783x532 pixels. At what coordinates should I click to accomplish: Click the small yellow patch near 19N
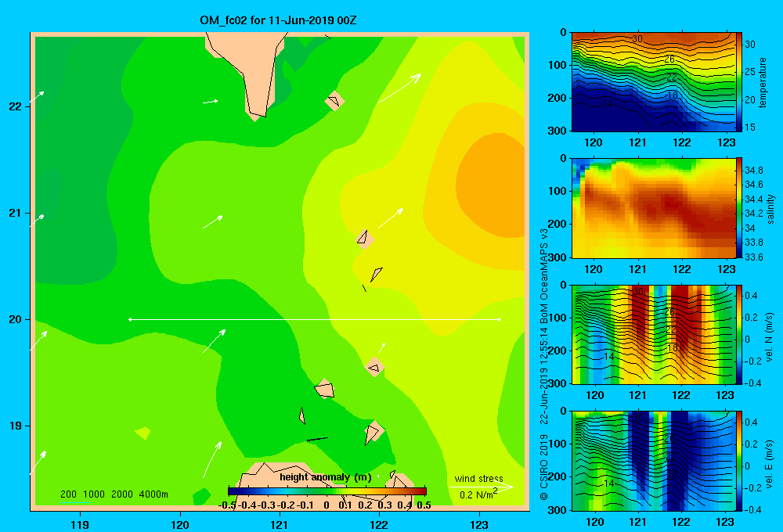143,433
